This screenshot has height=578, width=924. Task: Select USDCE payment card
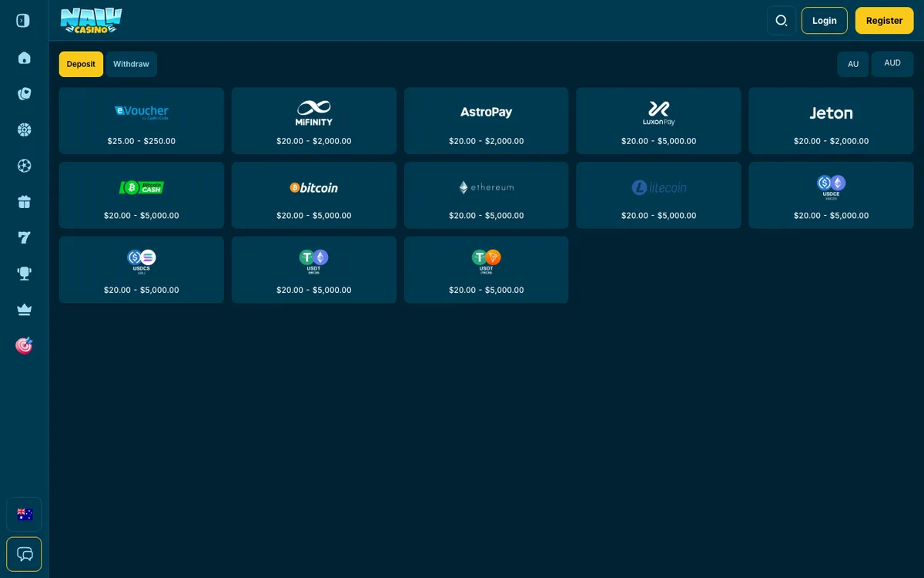[x=832, y=195]
